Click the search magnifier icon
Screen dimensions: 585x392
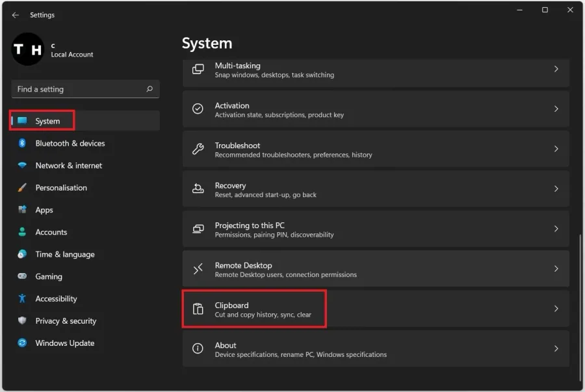[149, 89]
